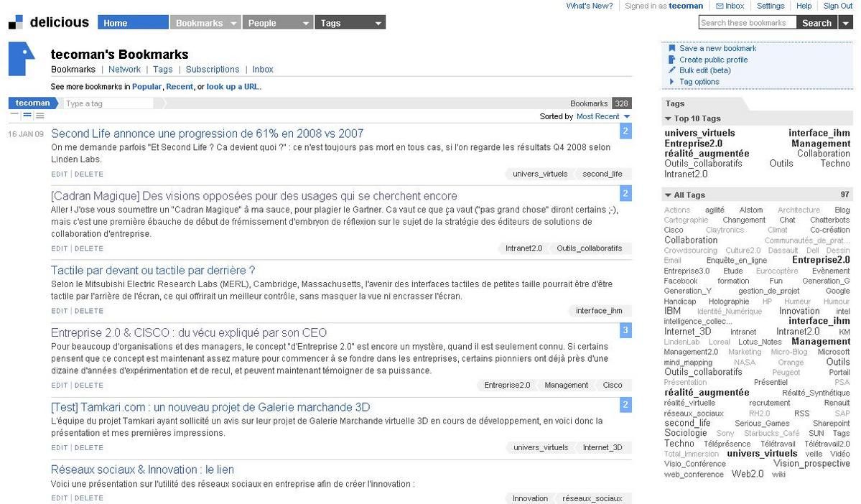Click the Search button
Image resolution: width=861 pixels, height=504 pixels.
[x=816, y=22]
